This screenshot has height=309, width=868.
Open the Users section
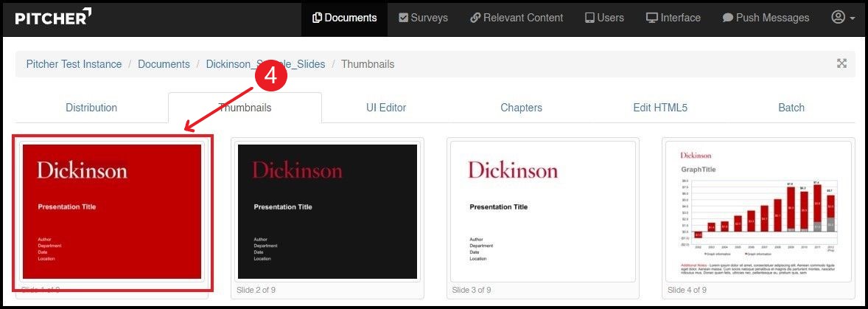604,18
